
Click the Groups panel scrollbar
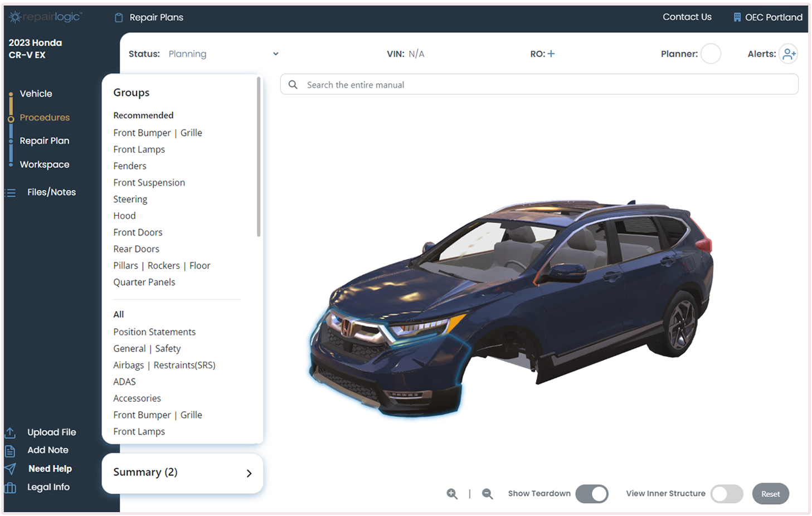click(x=259, y=157)
